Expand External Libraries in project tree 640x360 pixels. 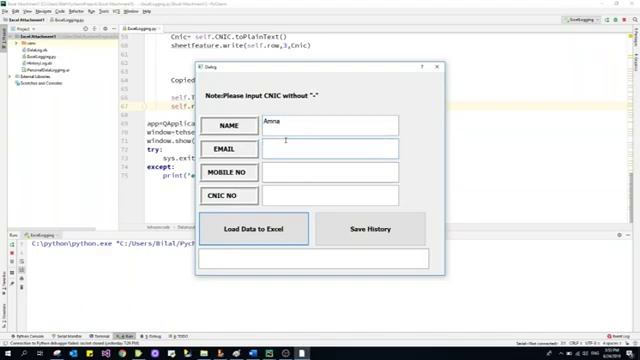[x=10, y=76]
